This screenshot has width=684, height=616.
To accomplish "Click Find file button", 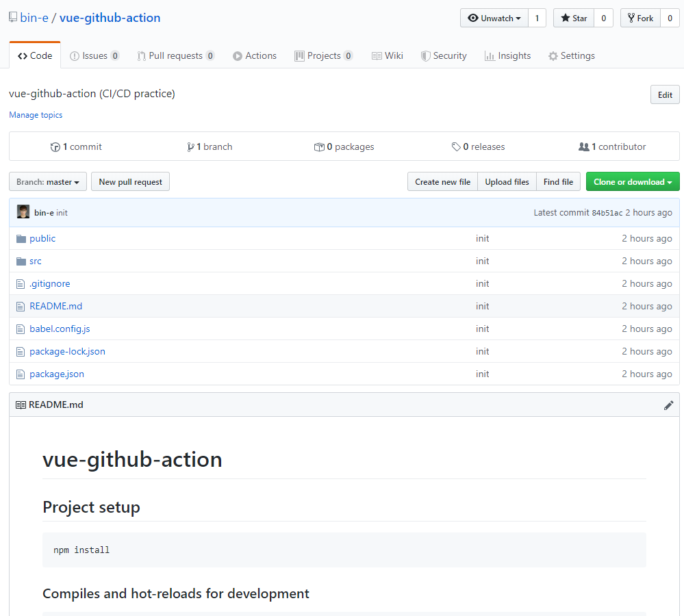I will [558, 182].
